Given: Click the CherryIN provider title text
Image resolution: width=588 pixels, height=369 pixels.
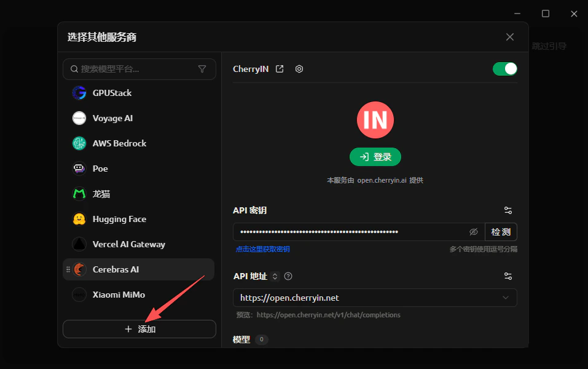Looking at the screenshot, I should pos(251,69).
